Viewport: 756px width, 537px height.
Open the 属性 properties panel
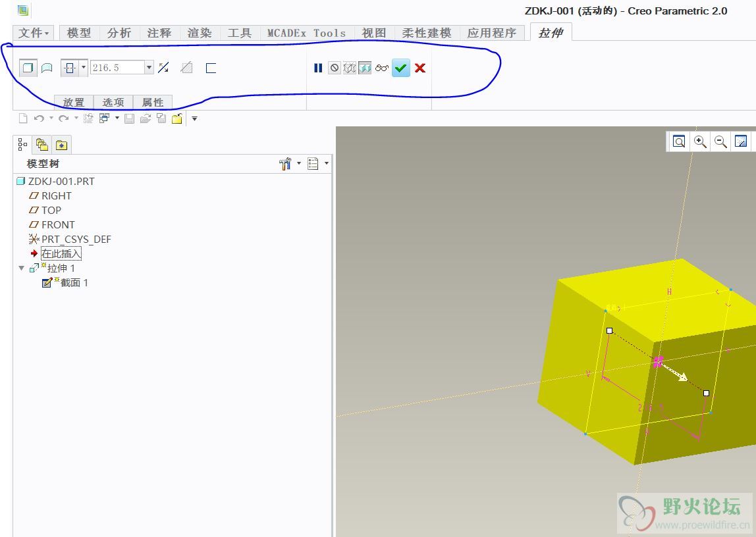[152, 102]
